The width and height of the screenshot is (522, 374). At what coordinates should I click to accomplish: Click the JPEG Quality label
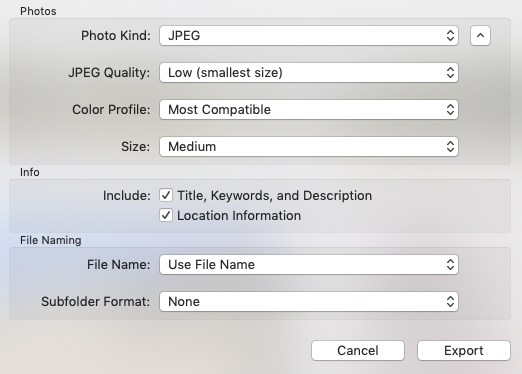tap(109, 73)
